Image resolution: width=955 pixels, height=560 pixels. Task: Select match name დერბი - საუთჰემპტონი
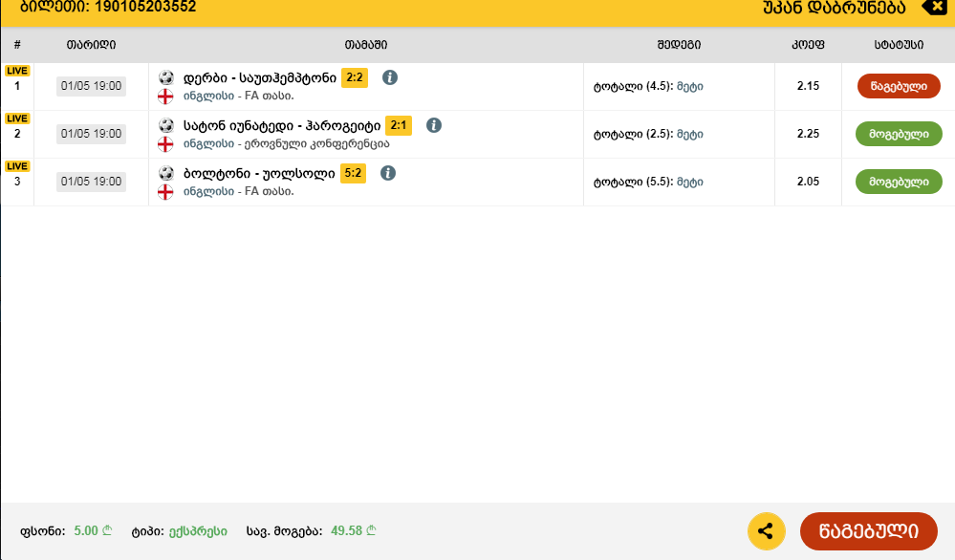coord(260,78)
